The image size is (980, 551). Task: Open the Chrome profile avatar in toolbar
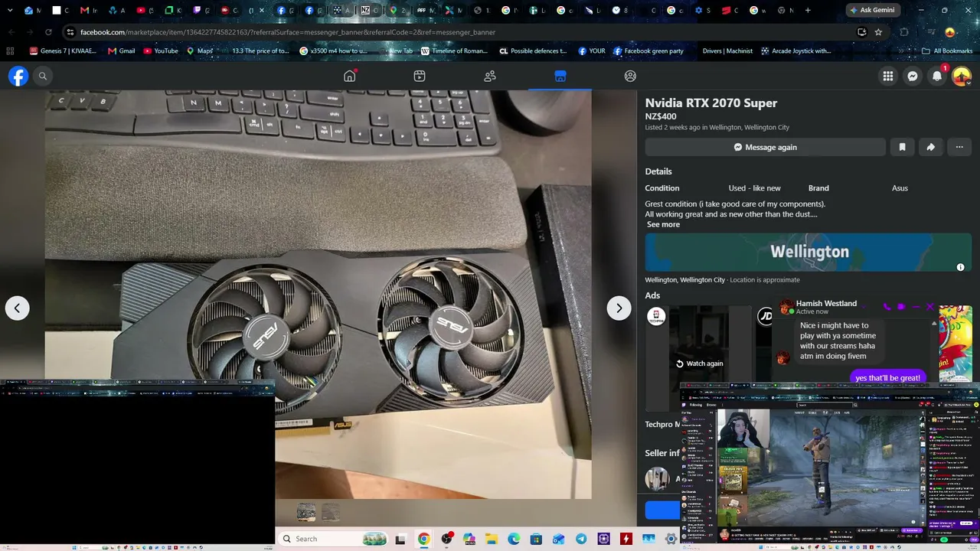(950, 32)
